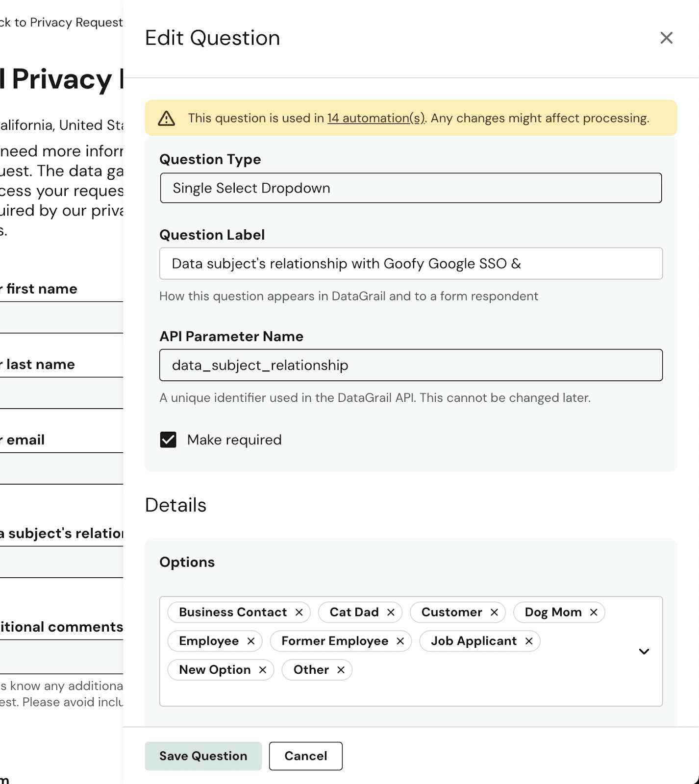Remove the Business Contact option tag
The width and height of the screenshot is (699, 784).
(299, 612)
